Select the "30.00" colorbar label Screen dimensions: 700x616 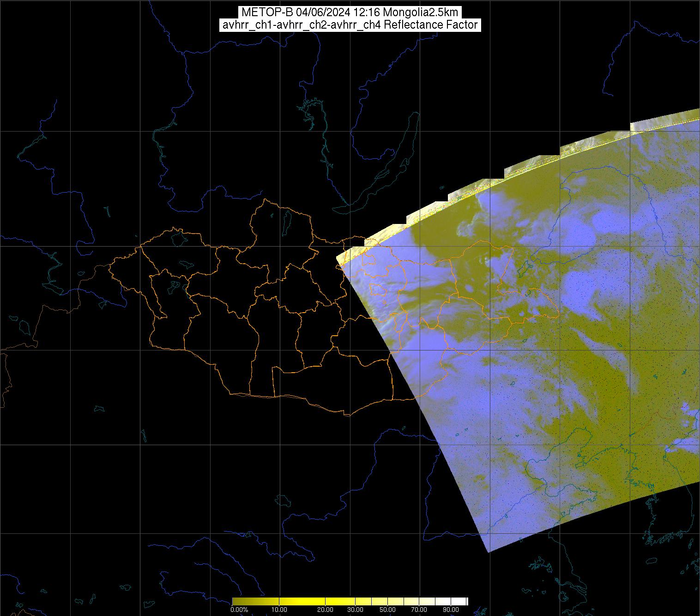tap(355, 610)
